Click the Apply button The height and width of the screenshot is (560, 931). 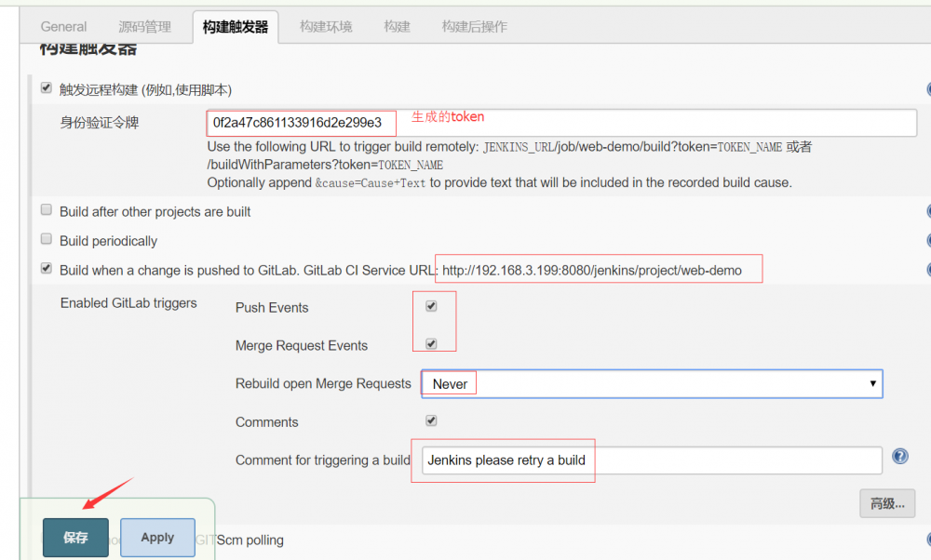point(156,537)
